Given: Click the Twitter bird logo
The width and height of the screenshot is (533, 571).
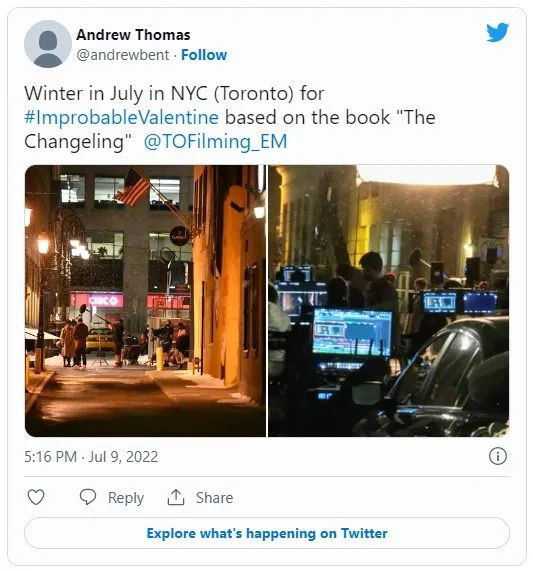Looking at the screenshot, I should (497, 32).
